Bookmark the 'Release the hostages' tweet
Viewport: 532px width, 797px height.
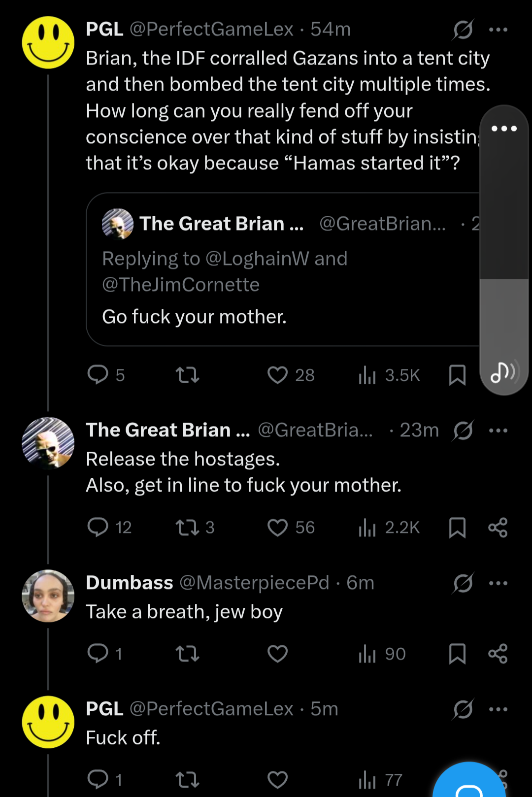457,528
